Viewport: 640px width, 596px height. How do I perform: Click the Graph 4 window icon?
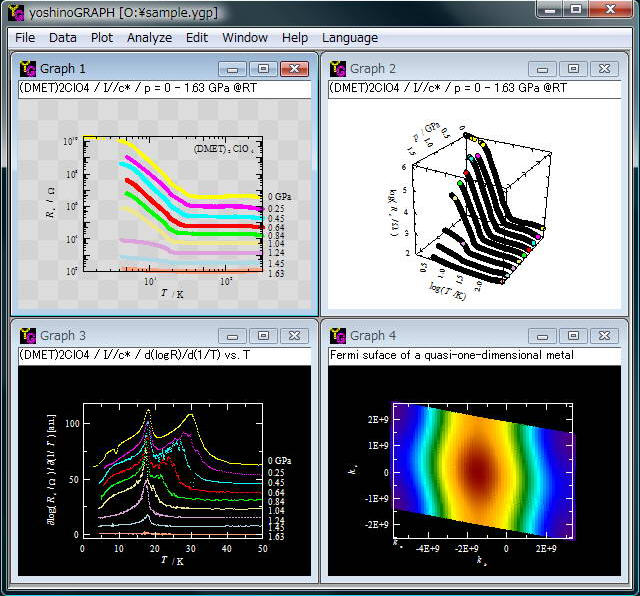pos(337,335)
